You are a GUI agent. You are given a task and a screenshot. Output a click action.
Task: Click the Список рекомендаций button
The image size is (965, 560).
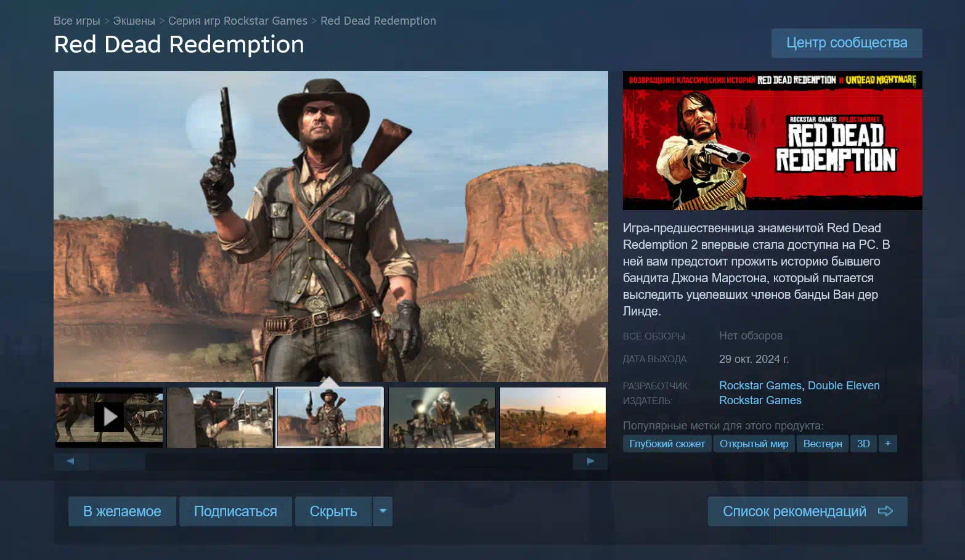click(x=807, y=511)
